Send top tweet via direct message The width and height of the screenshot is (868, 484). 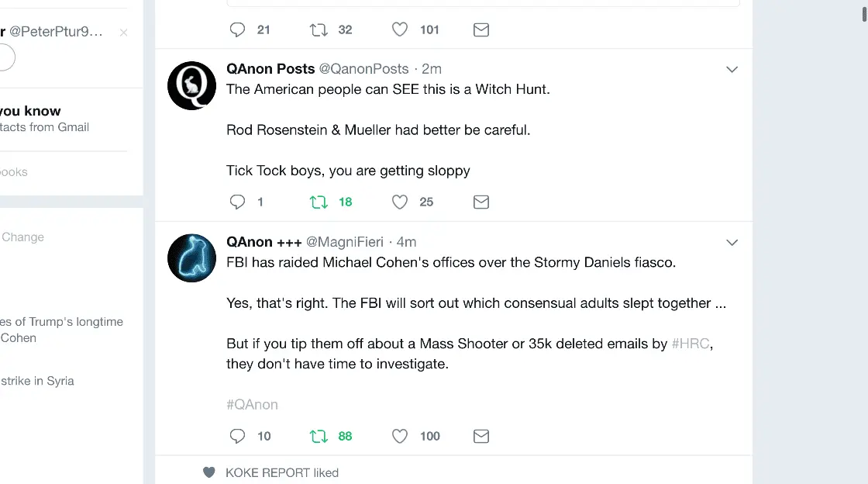tap(481, 30)
